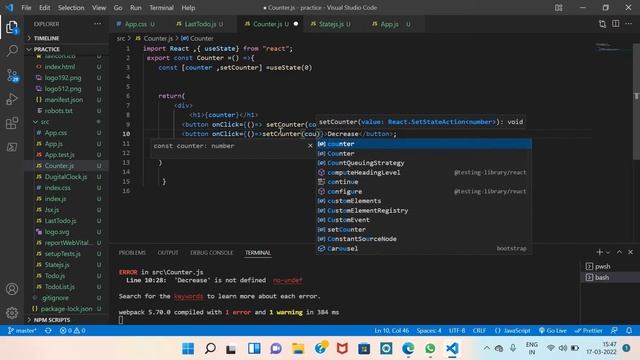Image resolution: width=640 pixels, height=360 pixels.
Task: Open File Explorer from the taskbar
Action: pyautogui.click(x=298, y=349)
